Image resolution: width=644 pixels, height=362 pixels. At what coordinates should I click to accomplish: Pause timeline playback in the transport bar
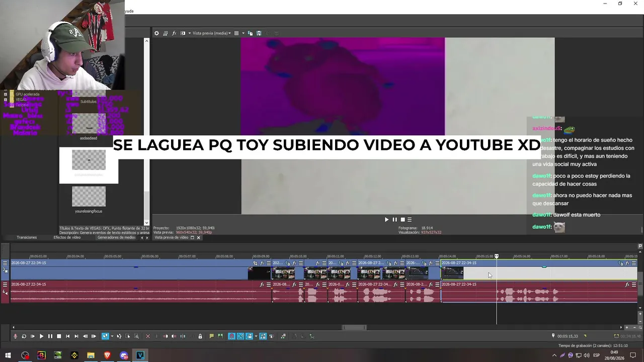50,336
